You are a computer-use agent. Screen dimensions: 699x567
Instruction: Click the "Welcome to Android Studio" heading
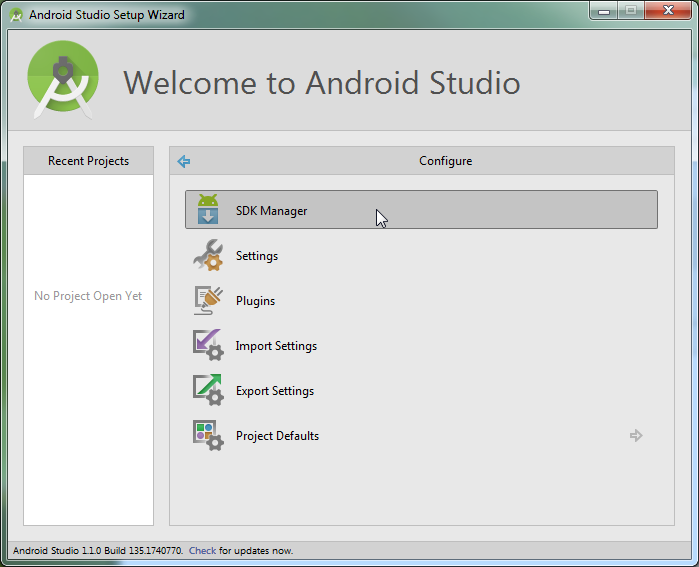pyautogui.click(x=322, y=83)
